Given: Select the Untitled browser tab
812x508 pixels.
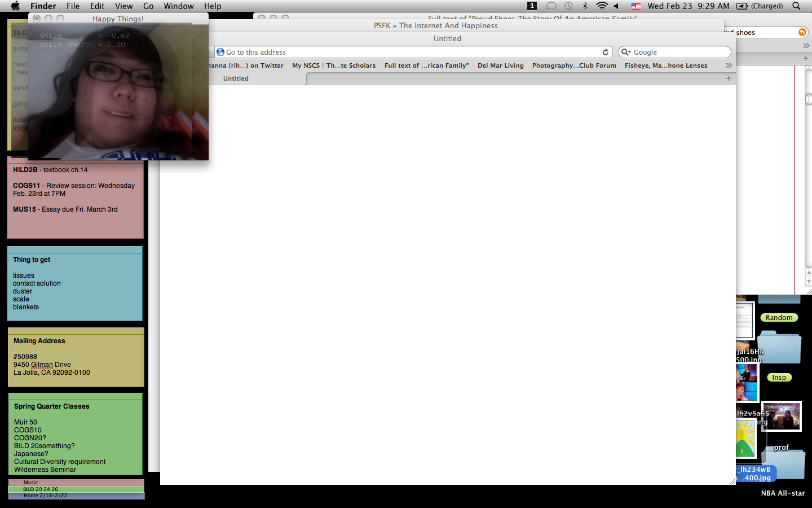Looking at the screenshot, I should click(236, 78).
